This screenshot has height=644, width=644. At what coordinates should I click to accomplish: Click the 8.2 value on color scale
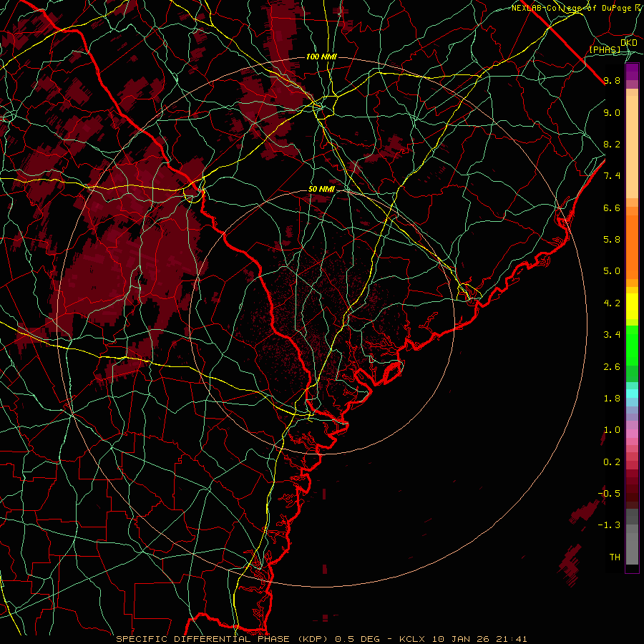[612, 144]
